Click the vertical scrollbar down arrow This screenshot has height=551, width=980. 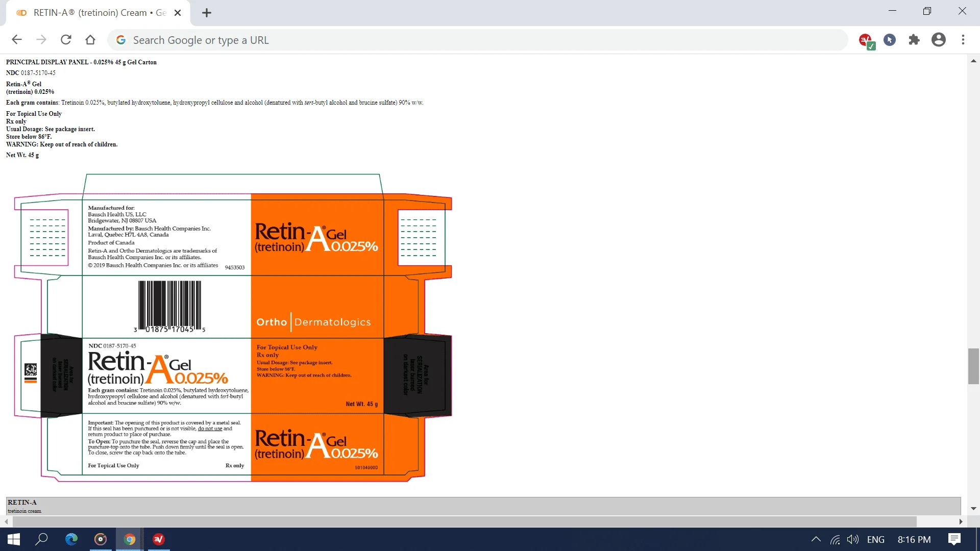tap(973, 509)
